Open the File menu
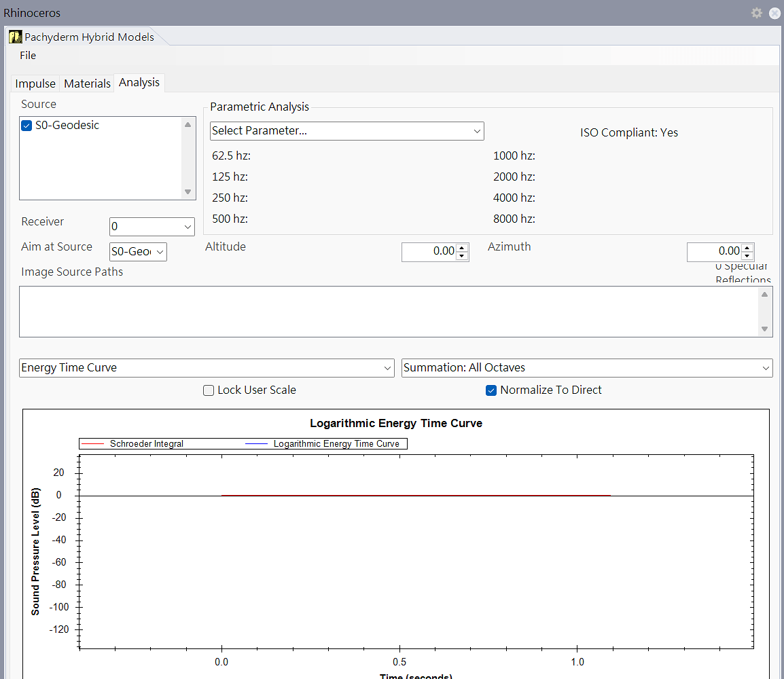The width and height of the screenshot is (784, 679). pyautogui.click(x=28, y=56)
